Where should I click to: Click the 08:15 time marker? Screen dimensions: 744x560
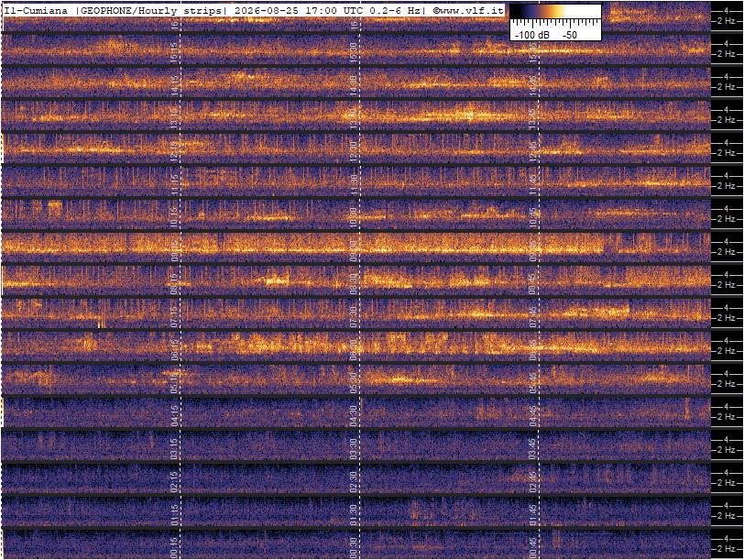tap(174, 284)
